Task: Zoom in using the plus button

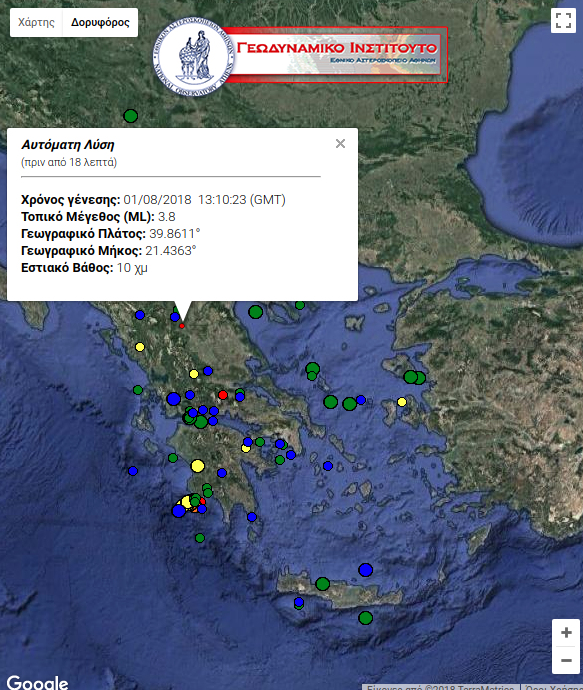Action: pyautogui.click(x=566, y=633)
